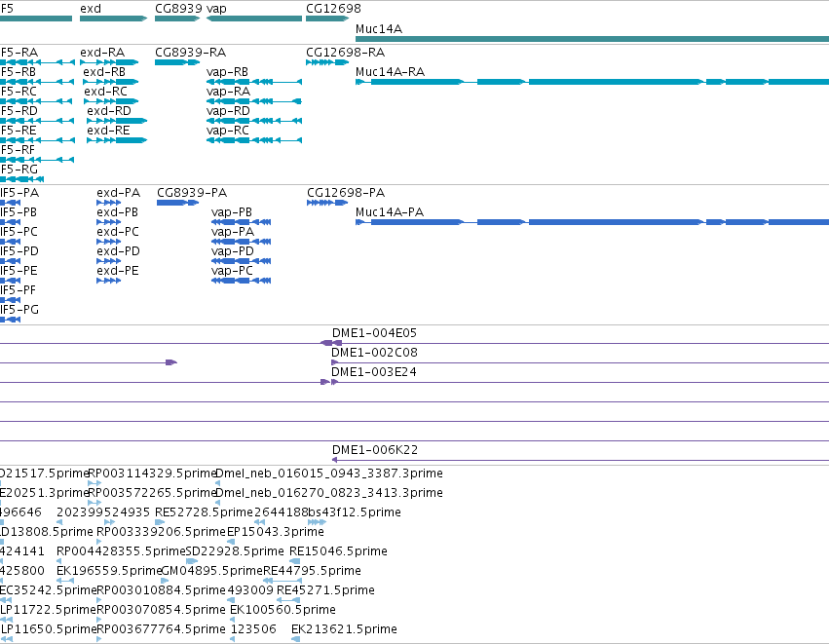The width and height of the screenshot is (829, 644).
Task: Click the CG12698-PA protein label
Action: pyautogui.click(x=346, y=193)
